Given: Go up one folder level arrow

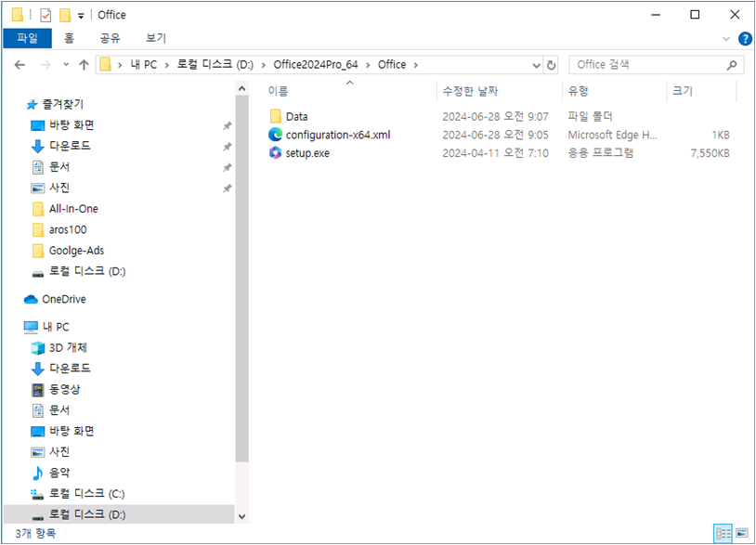Looking at the screenshot, I should [84, 65].
